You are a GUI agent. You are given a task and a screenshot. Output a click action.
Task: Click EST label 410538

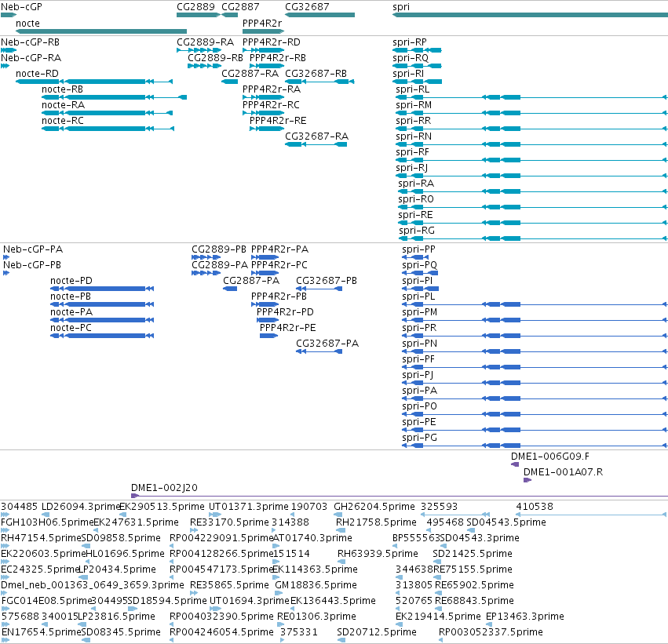pos(535,507)
